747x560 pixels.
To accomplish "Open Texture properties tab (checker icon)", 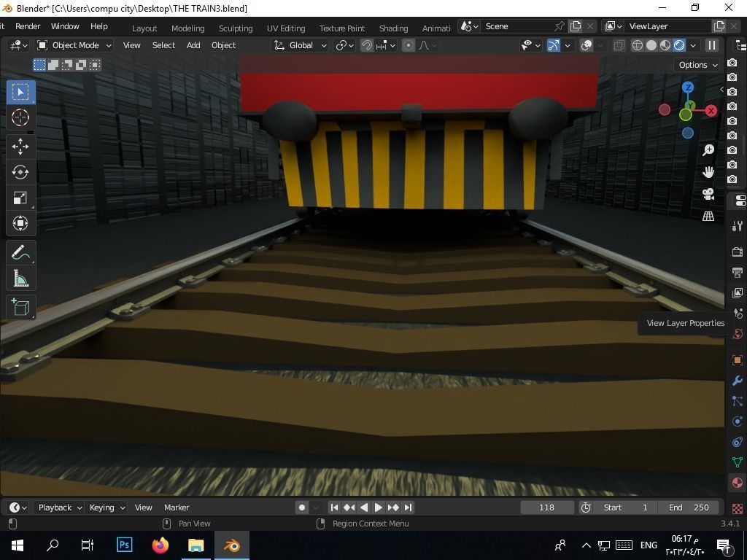I will point(738,508).
